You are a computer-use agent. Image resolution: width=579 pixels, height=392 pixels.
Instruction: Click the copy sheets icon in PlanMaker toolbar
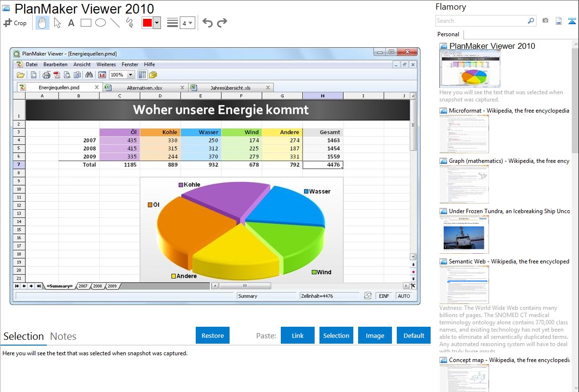tap(153, 75)
